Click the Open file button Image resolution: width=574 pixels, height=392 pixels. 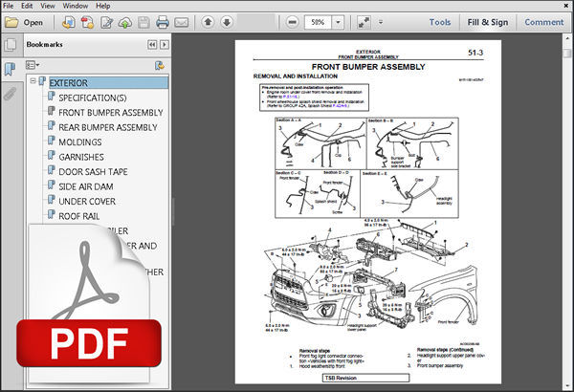pyautogui.click(x=26, y=22)
